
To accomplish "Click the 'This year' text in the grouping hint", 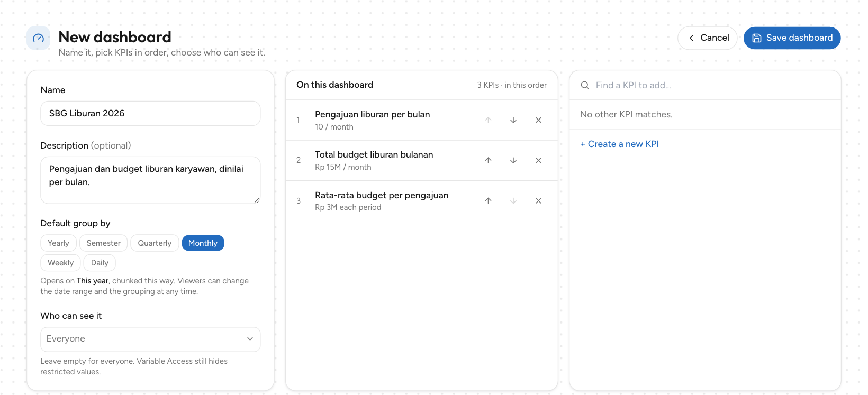I will coord(93,281).
